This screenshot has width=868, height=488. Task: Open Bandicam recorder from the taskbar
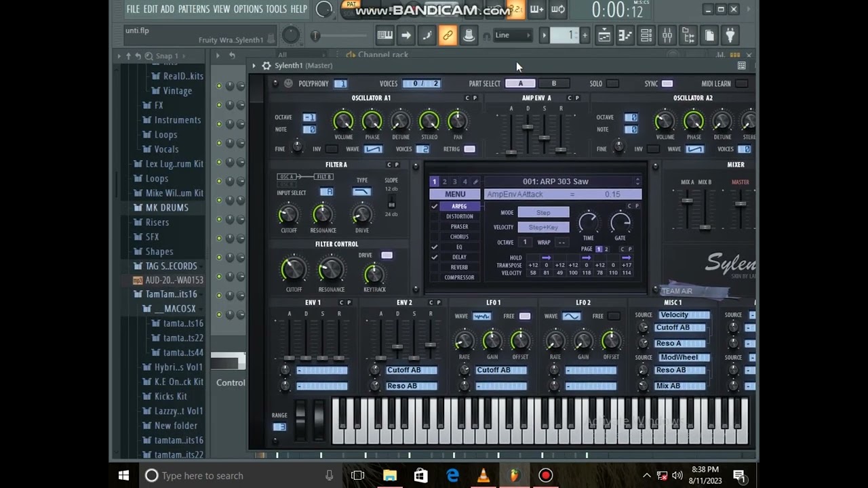[x=546, y=475]
